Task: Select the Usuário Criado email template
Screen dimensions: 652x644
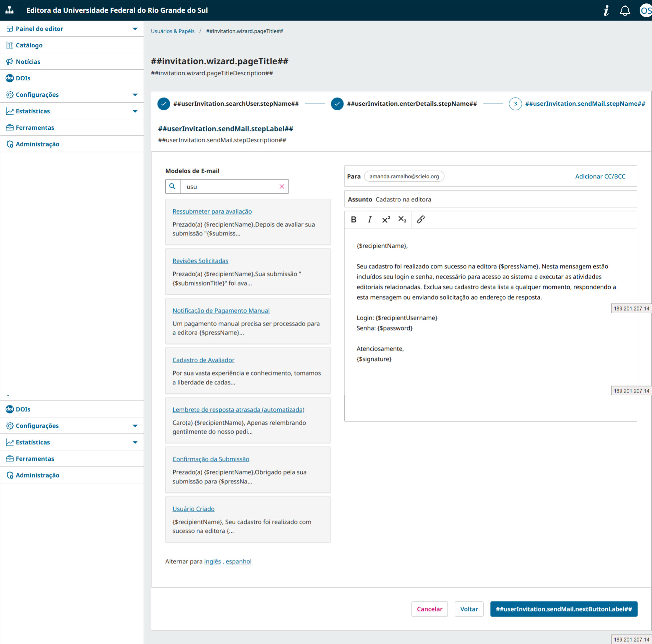Action: (x=193, y=509)
